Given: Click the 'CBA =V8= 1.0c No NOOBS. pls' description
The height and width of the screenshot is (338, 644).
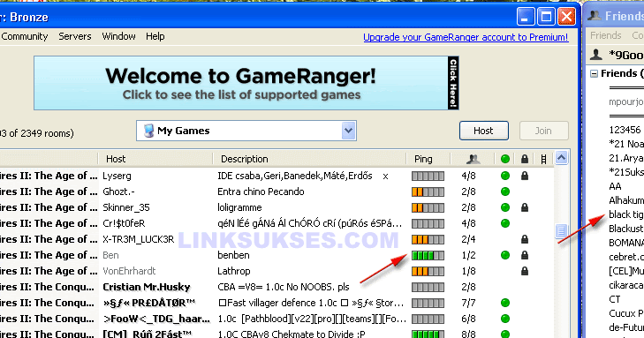Looking at the screenshot, I should [x=284, y=287].
